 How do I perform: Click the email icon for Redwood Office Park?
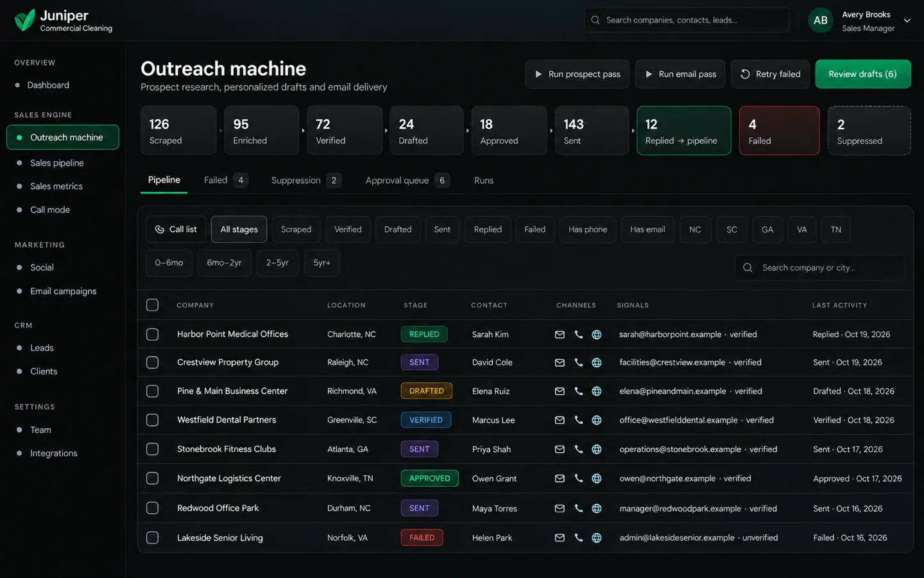(560, 509)
